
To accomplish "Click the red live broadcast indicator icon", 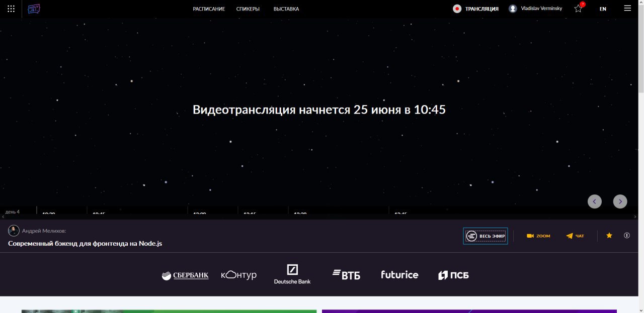I will [x=457, y=9].
